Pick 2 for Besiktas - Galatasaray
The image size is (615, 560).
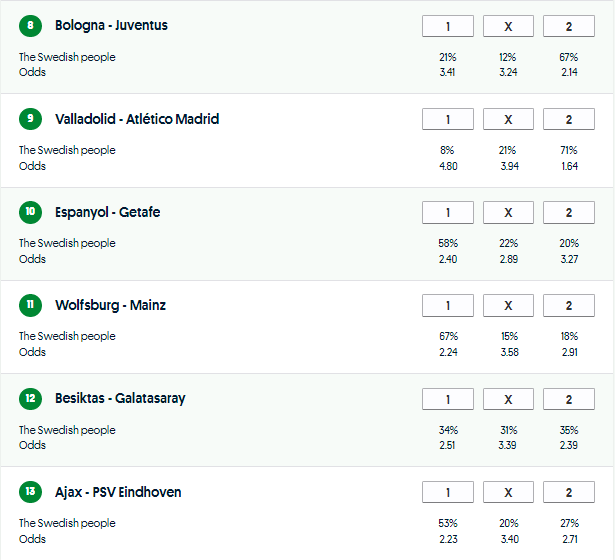568,400
